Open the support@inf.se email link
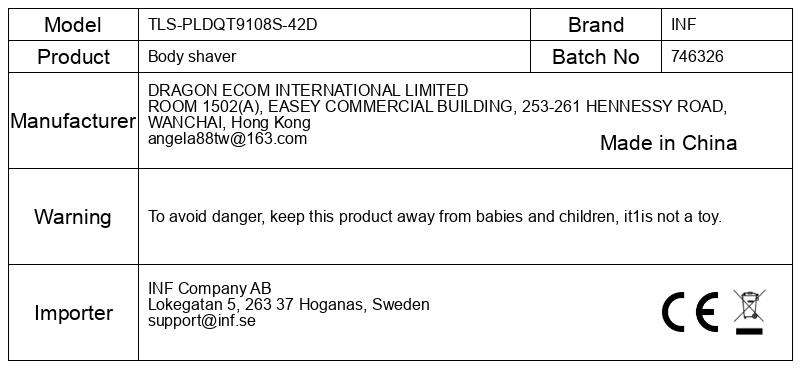The width and height of the screenshot is (800, 380). 202,321
